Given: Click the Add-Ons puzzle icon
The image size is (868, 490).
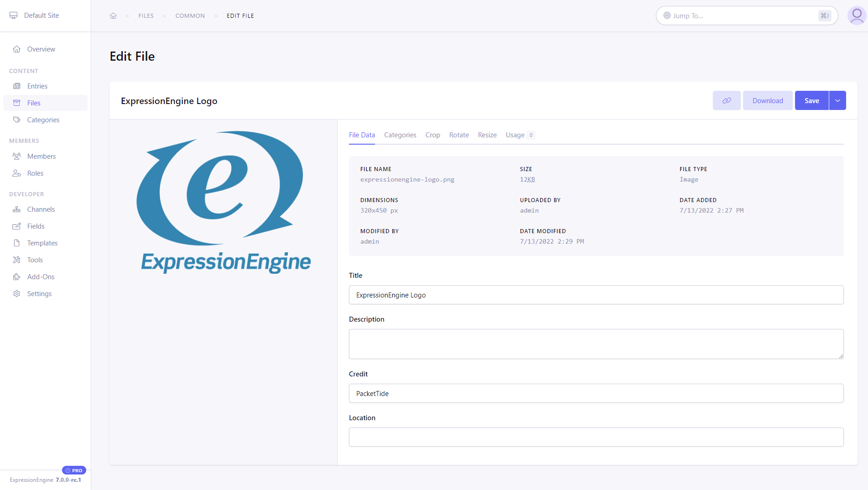Looking at the screenshot, I should pyautogui.click(x=17, y=276).
